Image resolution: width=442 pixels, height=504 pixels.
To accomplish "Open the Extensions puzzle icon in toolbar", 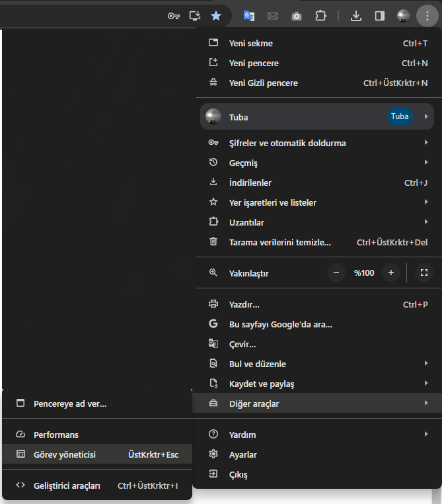I will pos(320,15).
